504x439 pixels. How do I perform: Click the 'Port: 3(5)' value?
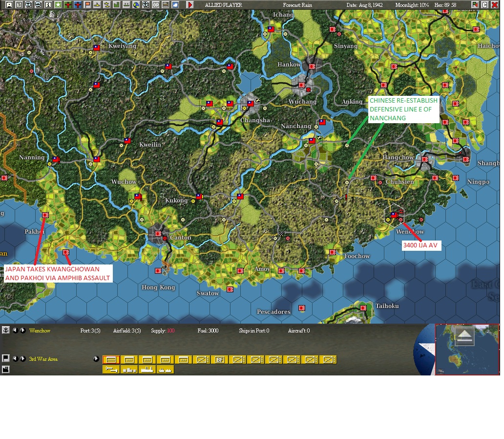[90, 330]
